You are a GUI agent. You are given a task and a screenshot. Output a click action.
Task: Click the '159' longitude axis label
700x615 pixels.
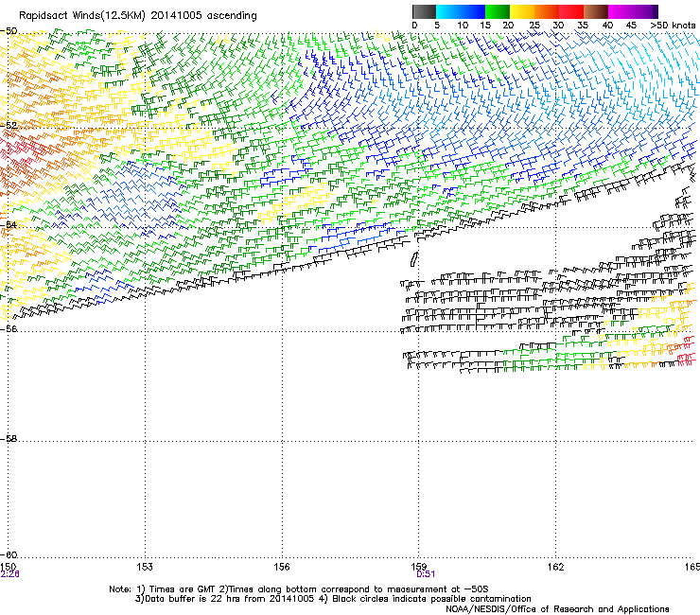pos(418,567)
